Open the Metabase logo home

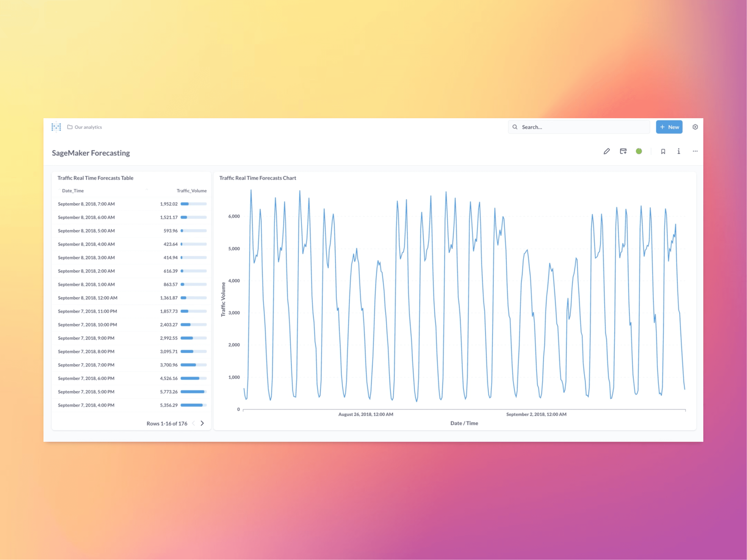56,127
